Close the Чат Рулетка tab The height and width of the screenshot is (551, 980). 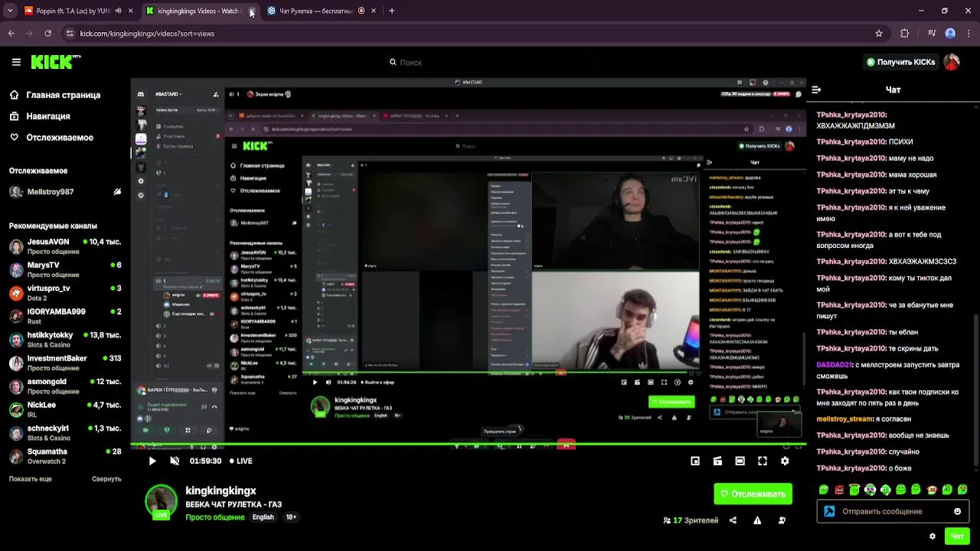[x=374, y=11]
